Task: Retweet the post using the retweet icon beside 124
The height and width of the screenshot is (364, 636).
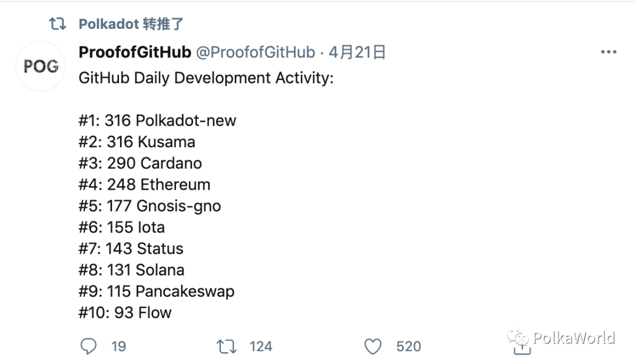Action: (x=227, y=346)
